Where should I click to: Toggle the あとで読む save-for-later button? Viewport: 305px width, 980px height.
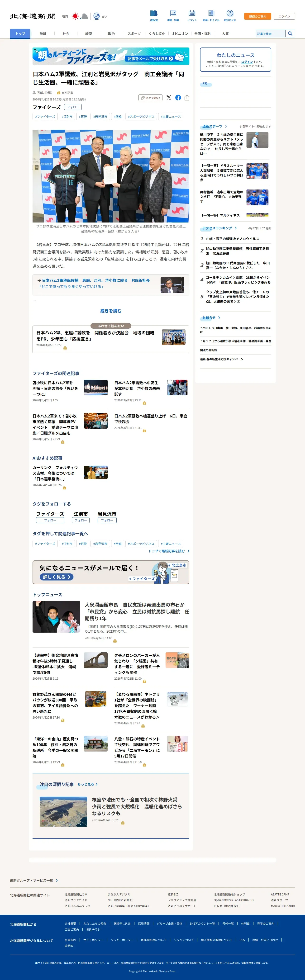[x=150, y=98]
